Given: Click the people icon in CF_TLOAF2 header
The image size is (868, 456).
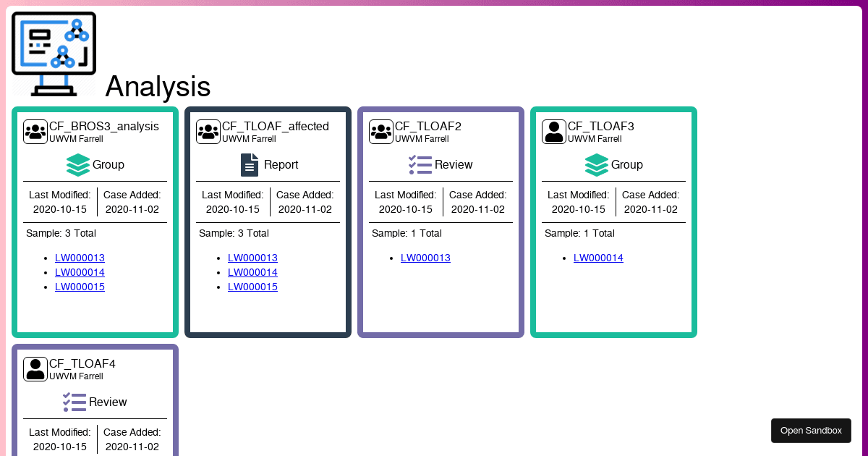Looking at the screenshot, I should [381, 131].
